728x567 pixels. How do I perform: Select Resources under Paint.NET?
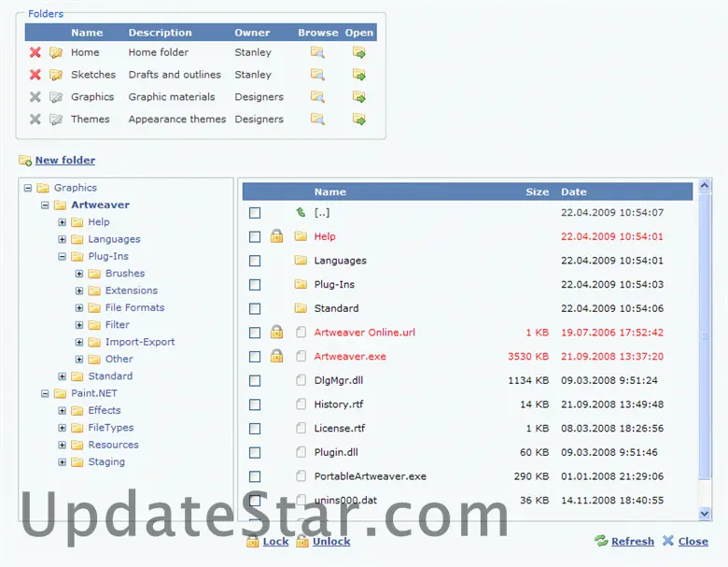pos(113,445)
